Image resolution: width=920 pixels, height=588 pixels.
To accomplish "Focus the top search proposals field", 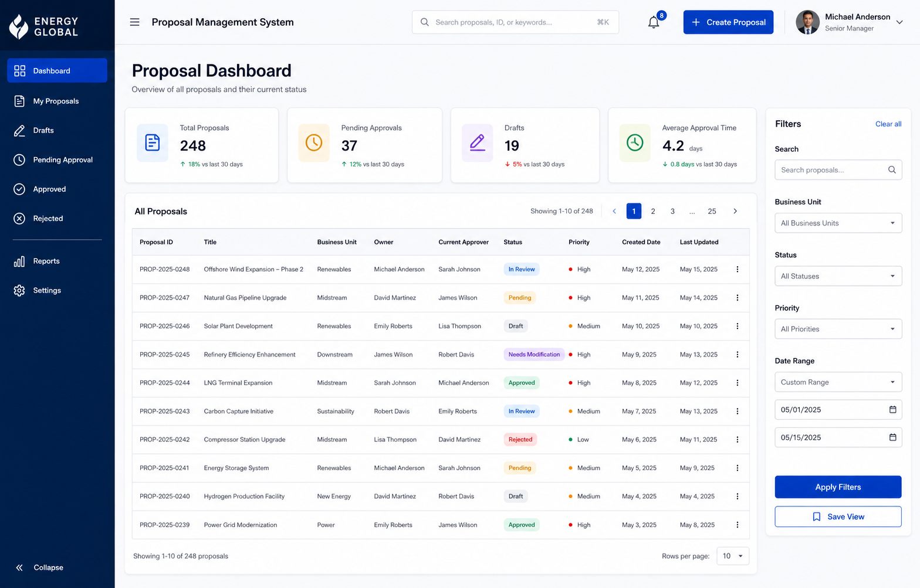I will click(515, 22).
